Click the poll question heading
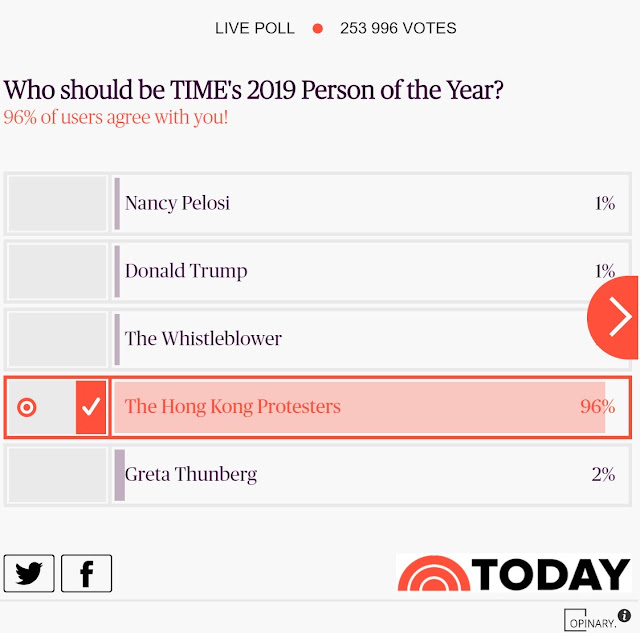Screen dimensions: 640x633 253,90
